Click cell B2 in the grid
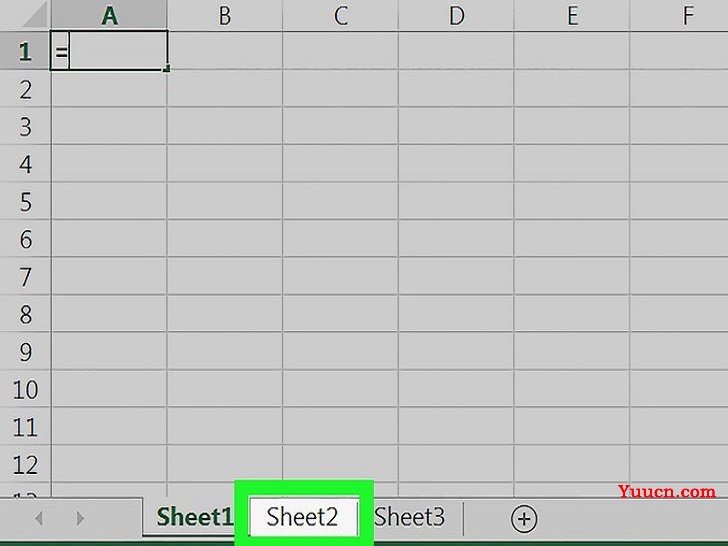The width and height of the screenshot is (728, 546). [x=225, y=89]
